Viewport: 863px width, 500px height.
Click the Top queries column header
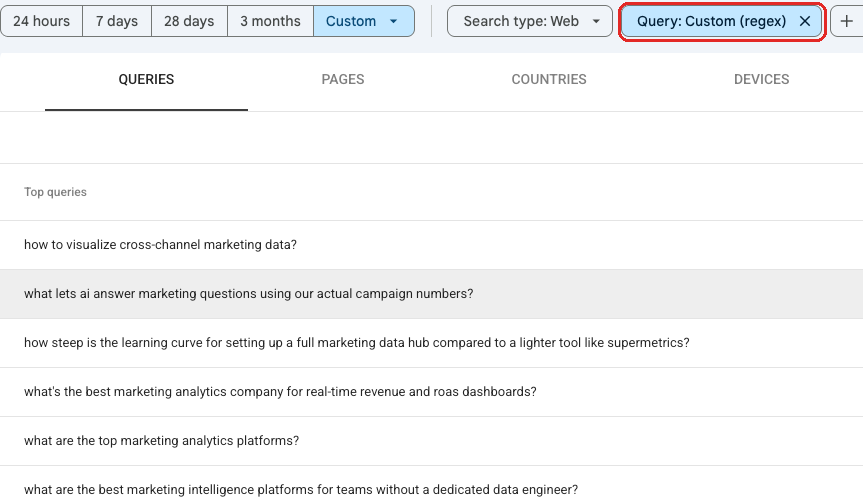tap(55, 192)
